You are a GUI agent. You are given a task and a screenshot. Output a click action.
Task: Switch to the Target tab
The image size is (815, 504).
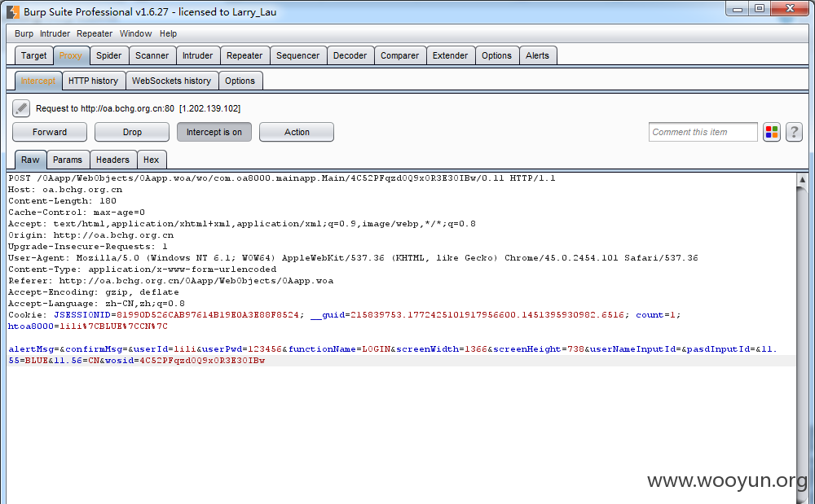click(33, 55)
